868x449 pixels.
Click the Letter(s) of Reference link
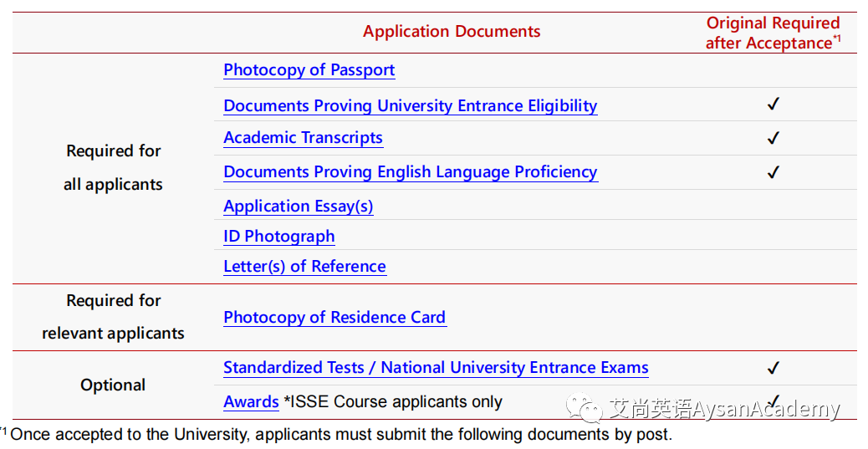point(304,266)
